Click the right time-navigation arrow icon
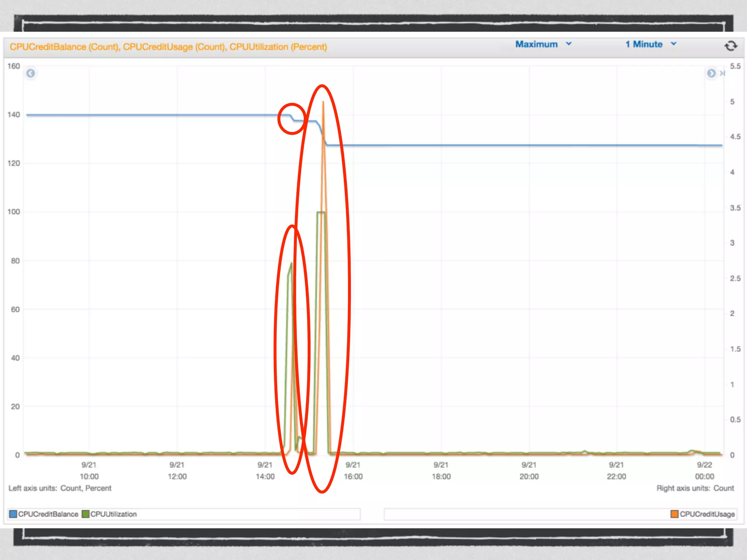This screenshot has width=747, height=560. [x=711, y=74]
